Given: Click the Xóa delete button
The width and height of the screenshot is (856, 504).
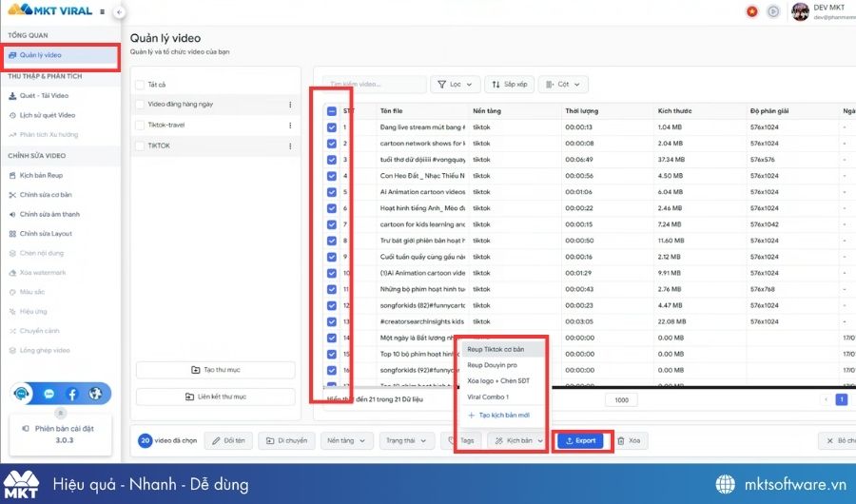Looking at the screenshot, I should (629, 440).
